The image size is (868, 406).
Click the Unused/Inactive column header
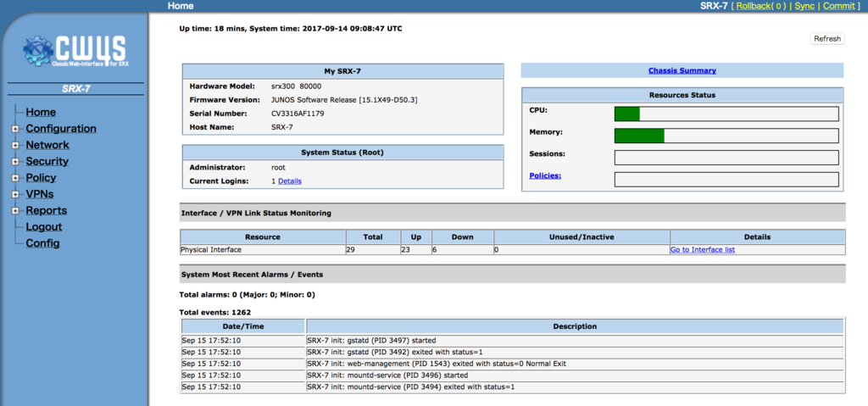[581, 237]
